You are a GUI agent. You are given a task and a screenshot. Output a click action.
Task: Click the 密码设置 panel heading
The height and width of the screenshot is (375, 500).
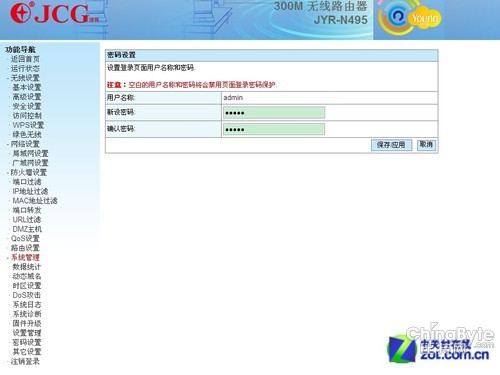(x=121, y=55)
